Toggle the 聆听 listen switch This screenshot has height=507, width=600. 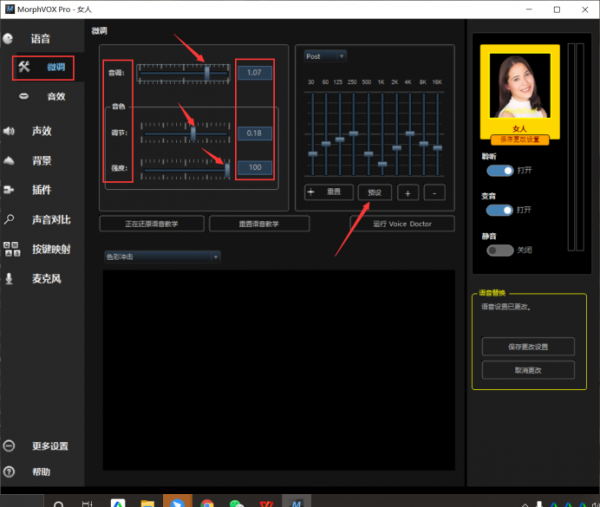[500, 171]
